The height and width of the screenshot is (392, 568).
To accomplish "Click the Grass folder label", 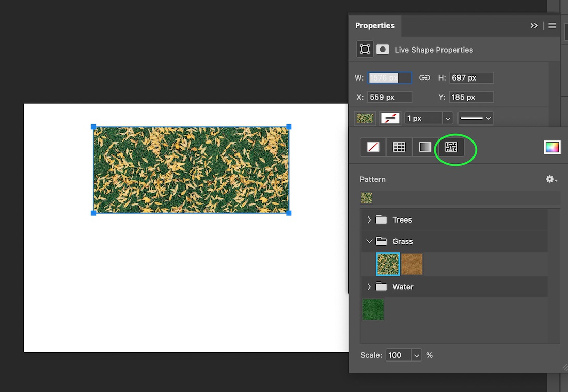I will [x=403, y=241].
